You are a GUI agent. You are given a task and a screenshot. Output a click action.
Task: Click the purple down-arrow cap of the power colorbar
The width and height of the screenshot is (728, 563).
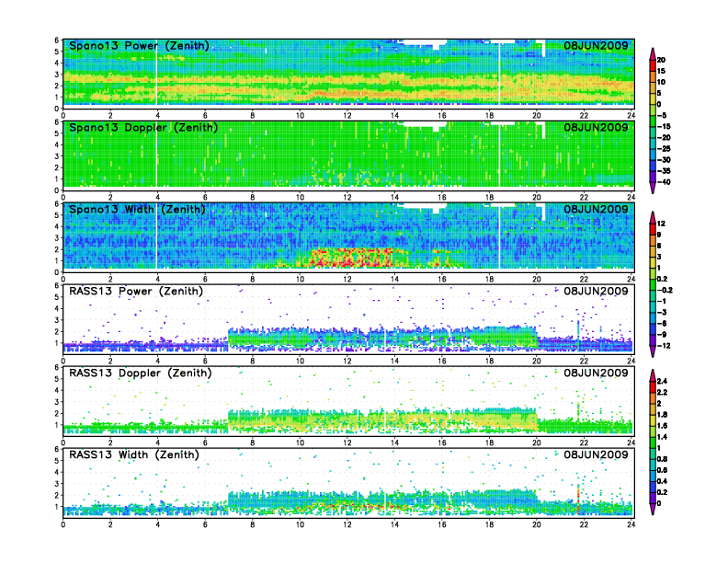[653, 188]
